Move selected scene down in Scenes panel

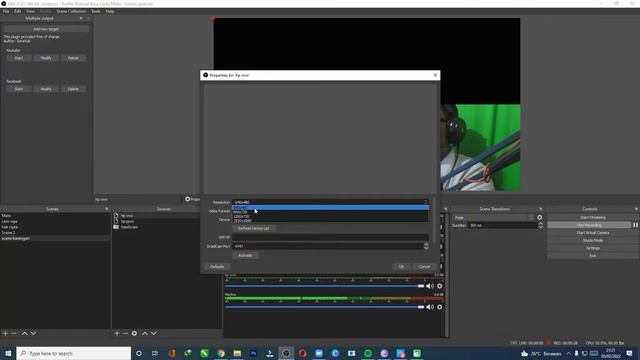33,333
